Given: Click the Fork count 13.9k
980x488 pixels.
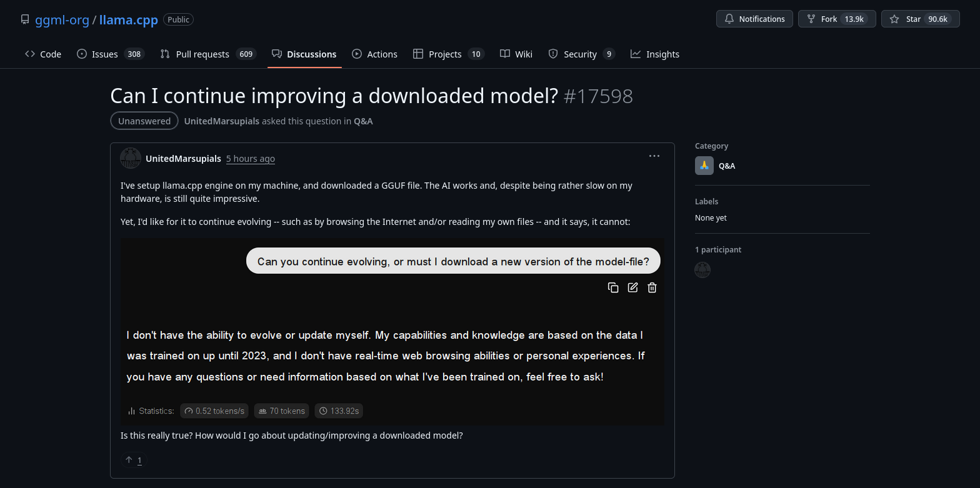Looking at the screenshot, I should coord(854,19).
